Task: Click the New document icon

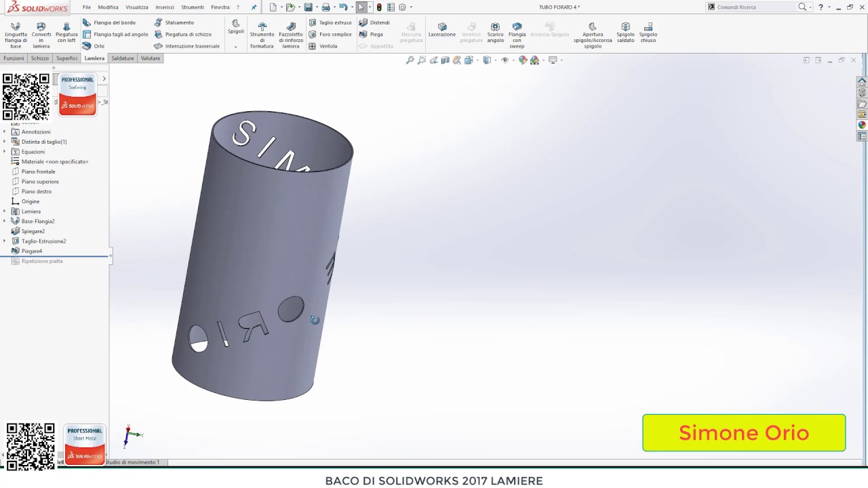Action: [x=273, y=7]
